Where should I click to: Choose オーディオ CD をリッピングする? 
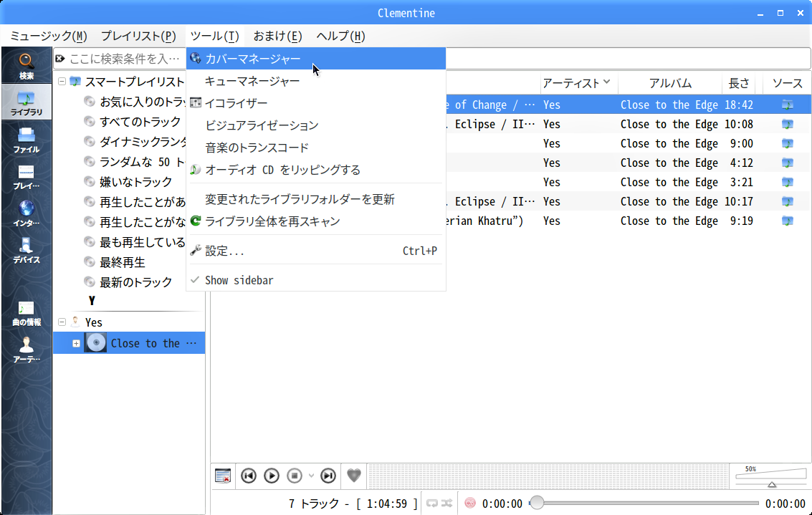point(316,170)
